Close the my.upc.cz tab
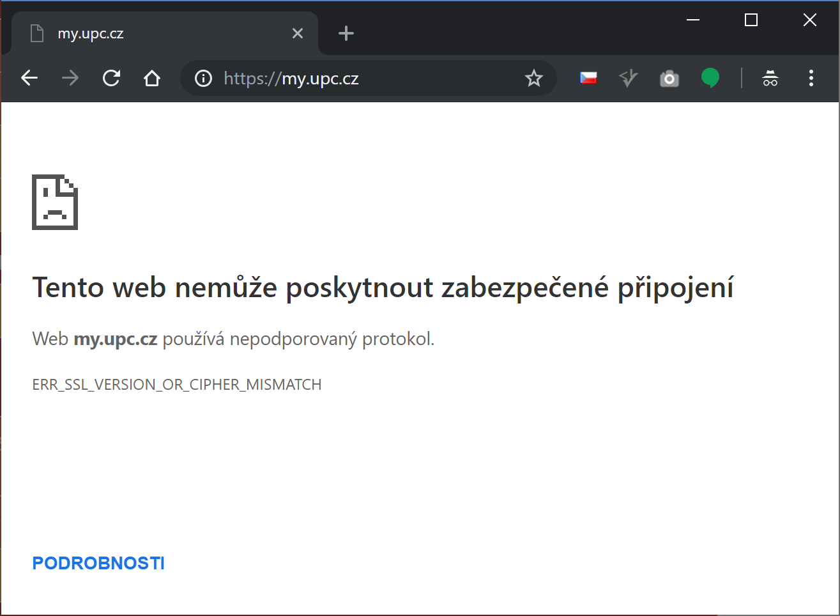The width and height of the screenshot is (840, 616). [298, 33]
